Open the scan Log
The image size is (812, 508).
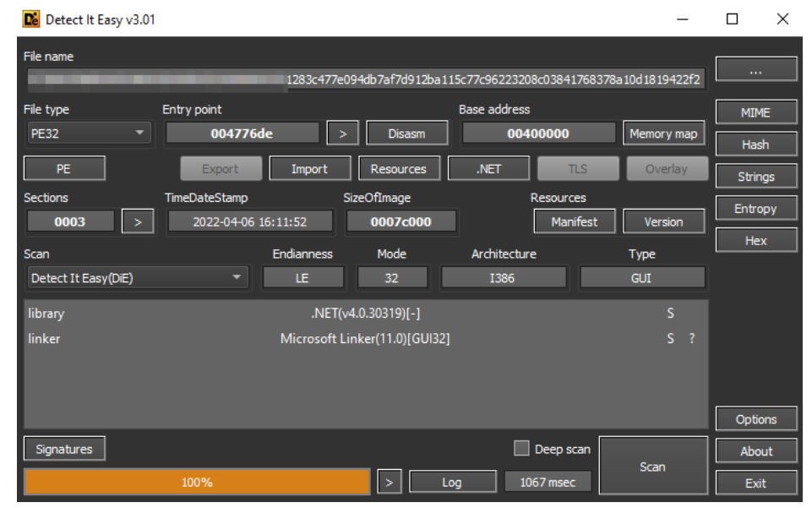tap(452, 483)
